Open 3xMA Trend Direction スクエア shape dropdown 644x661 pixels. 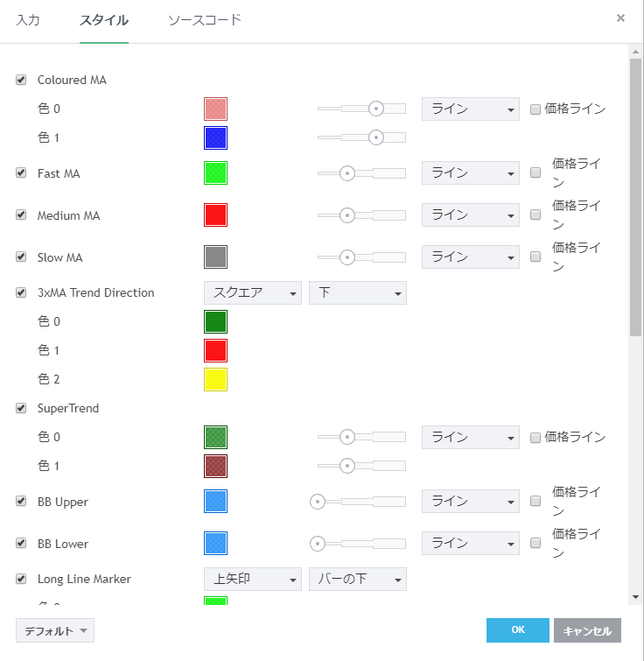tap(252, 293)
